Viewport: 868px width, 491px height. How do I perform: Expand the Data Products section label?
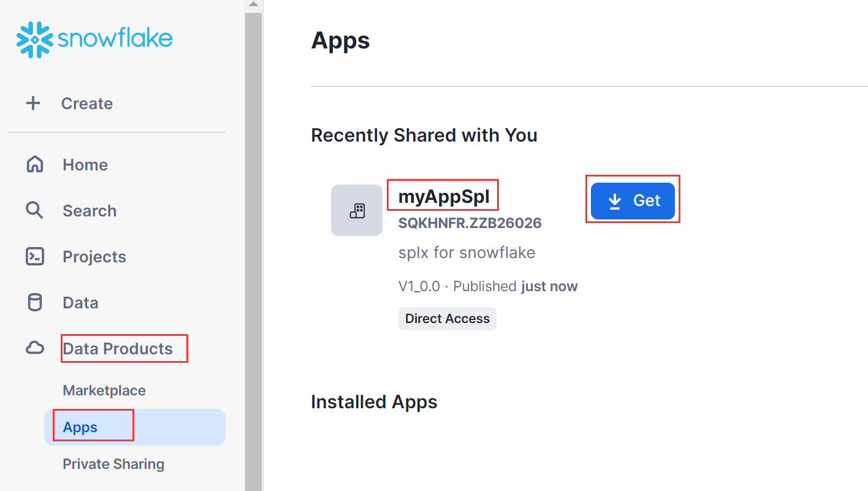[118, 348]
